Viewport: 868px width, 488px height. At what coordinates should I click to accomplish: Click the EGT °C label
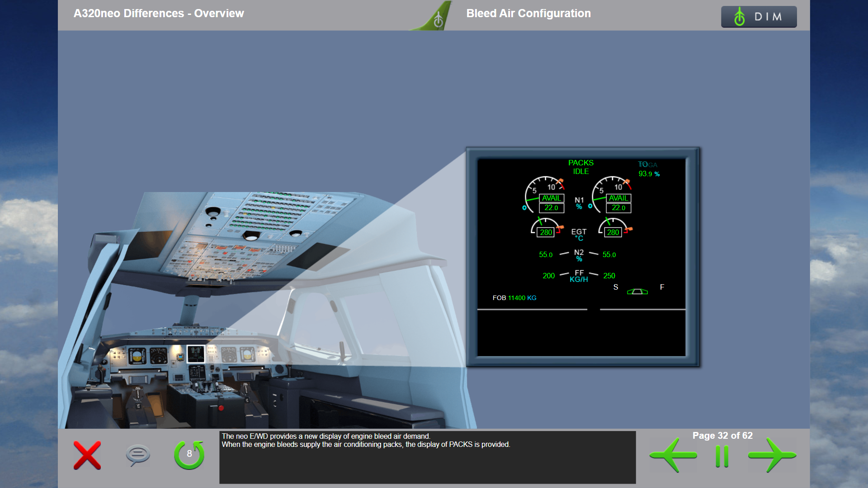tap(579, 235)
